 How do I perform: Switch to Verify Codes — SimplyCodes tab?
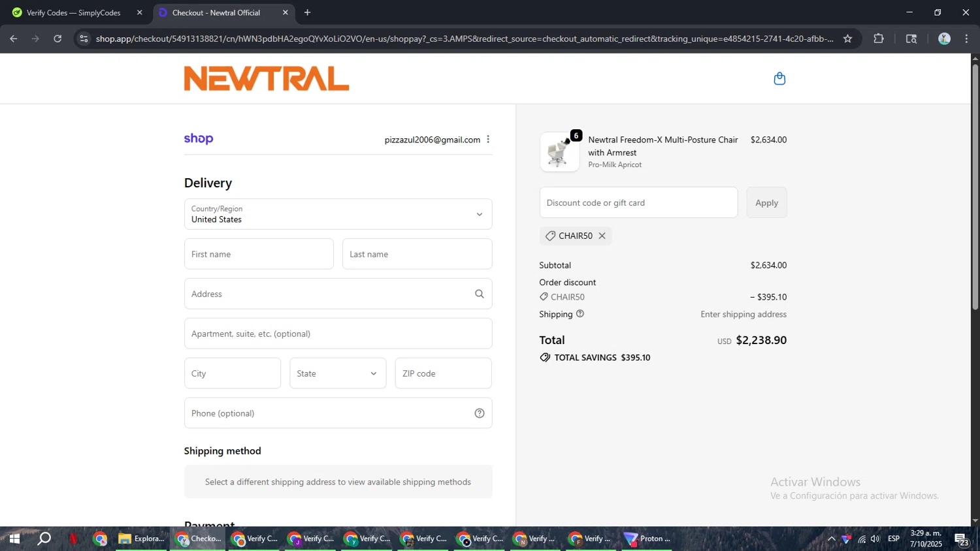coord(75,12)
